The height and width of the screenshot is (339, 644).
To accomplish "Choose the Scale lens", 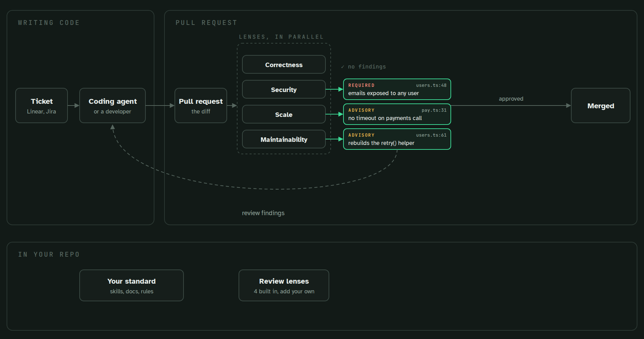I will 284,114.
